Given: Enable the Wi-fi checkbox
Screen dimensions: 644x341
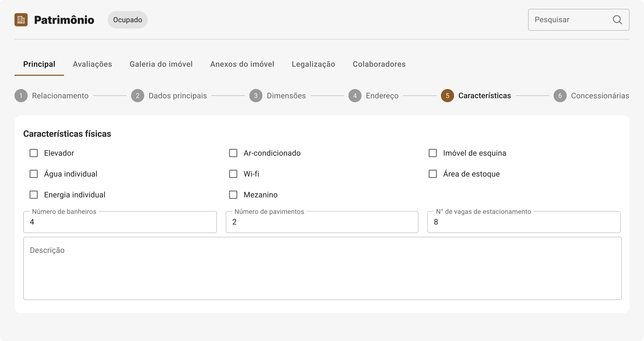Looking at the screenshot, I should (x=233, y=174).
